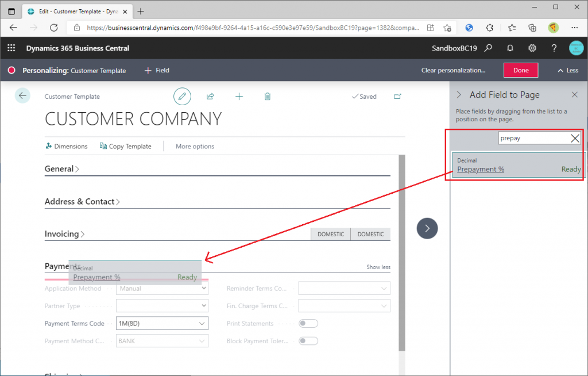The width and height of the screenshot is (588, 376).
Task: Expand the Address & Contact section
Action: pos(82,201)
